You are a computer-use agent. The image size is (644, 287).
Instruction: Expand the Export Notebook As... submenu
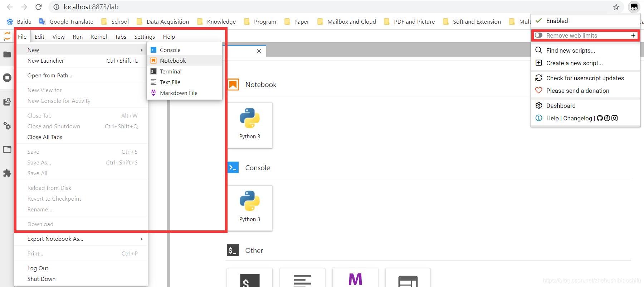pyautogui.click(x=81, y=239)
